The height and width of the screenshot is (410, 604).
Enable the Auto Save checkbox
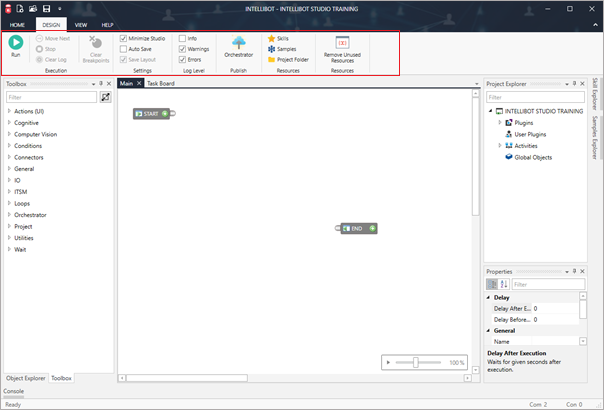click(x=124, y=49)
